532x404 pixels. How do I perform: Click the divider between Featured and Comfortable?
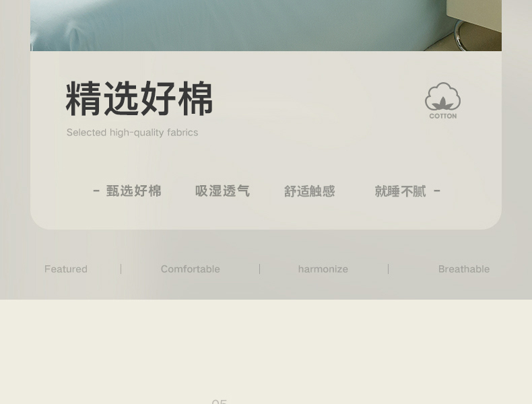point(121,269)
